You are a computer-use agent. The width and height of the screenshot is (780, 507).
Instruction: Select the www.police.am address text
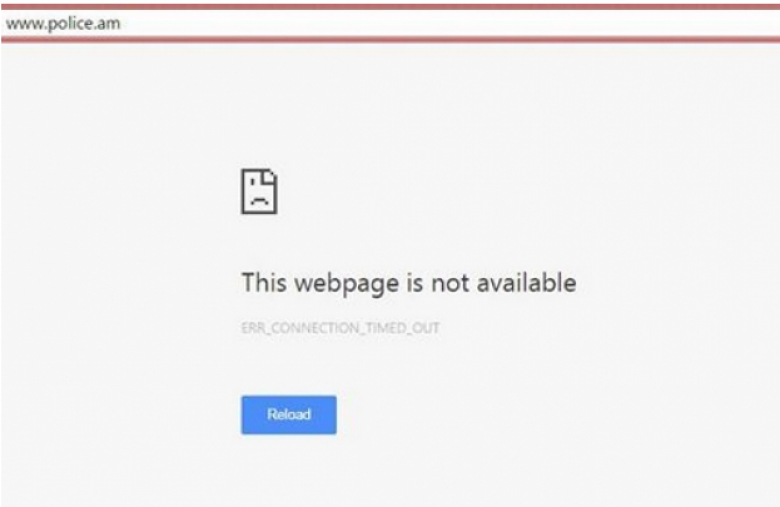63,23
